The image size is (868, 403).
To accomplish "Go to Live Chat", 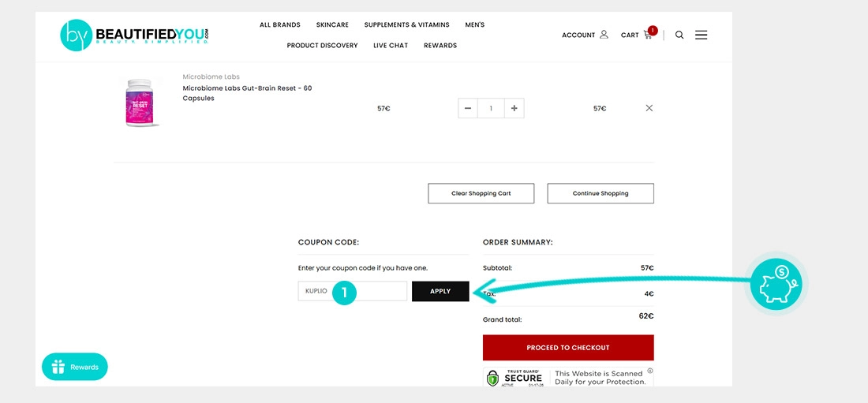I will 391,46.
